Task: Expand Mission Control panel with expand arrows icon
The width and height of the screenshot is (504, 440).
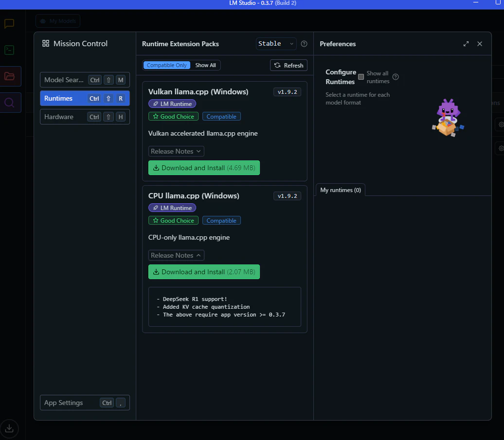Action: (x=466, y=44)
